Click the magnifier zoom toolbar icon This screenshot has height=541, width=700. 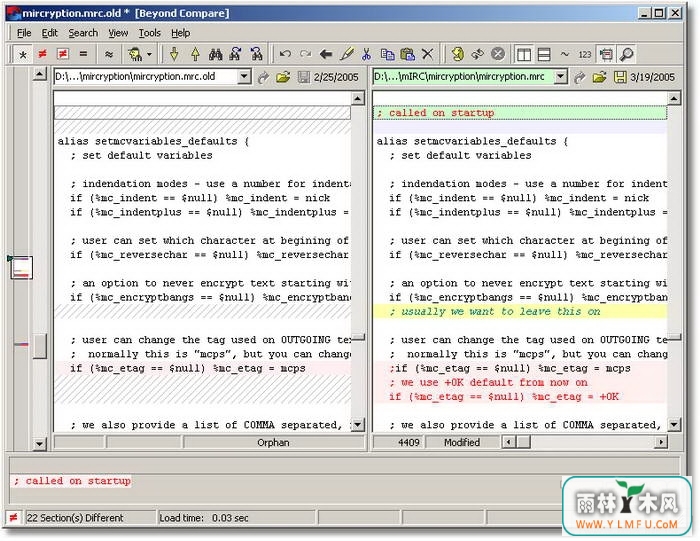(x=626, y=54)
